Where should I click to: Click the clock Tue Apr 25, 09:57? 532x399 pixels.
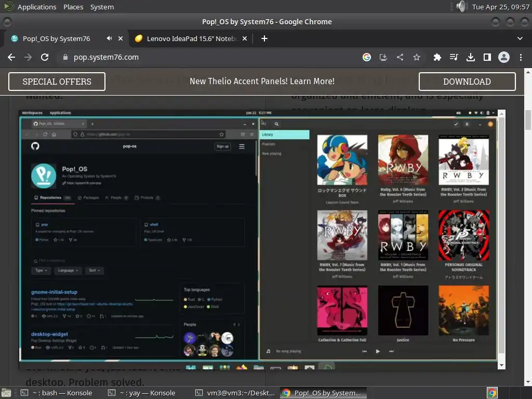click(x=500, y=7)
